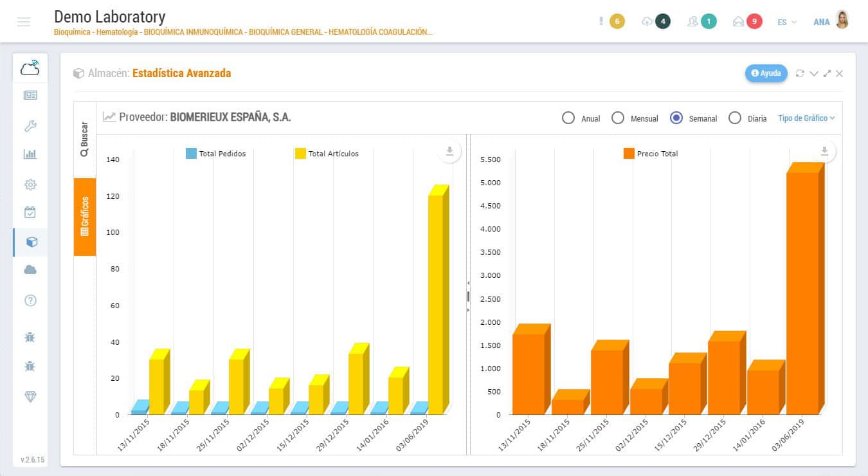The width and height of the screenshot is (868, 476).
Task: Click the version label v.2.6.15
Action: coord(32,459)
